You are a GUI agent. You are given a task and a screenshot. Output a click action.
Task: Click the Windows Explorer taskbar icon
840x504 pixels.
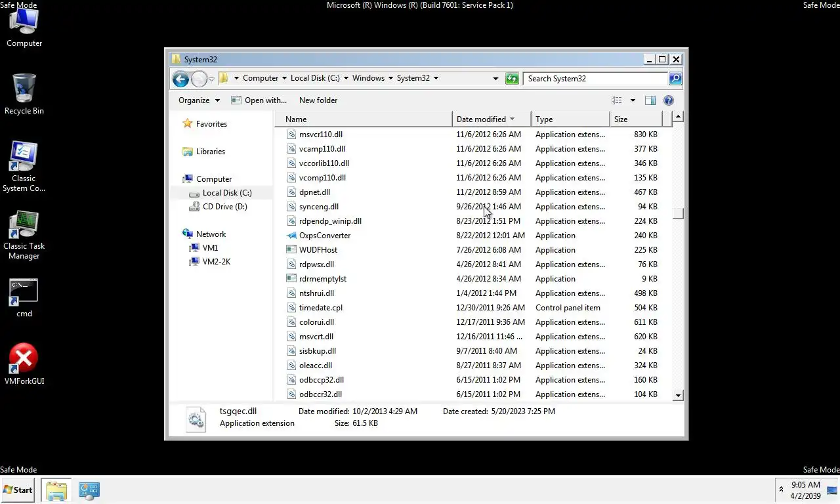click(56, 490)
